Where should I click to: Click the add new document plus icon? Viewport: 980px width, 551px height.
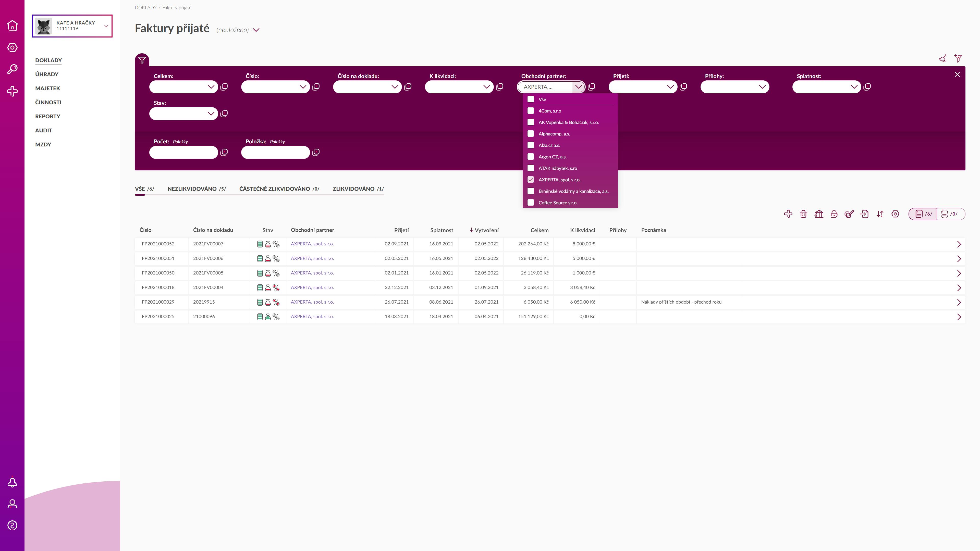tap(788, 214)
